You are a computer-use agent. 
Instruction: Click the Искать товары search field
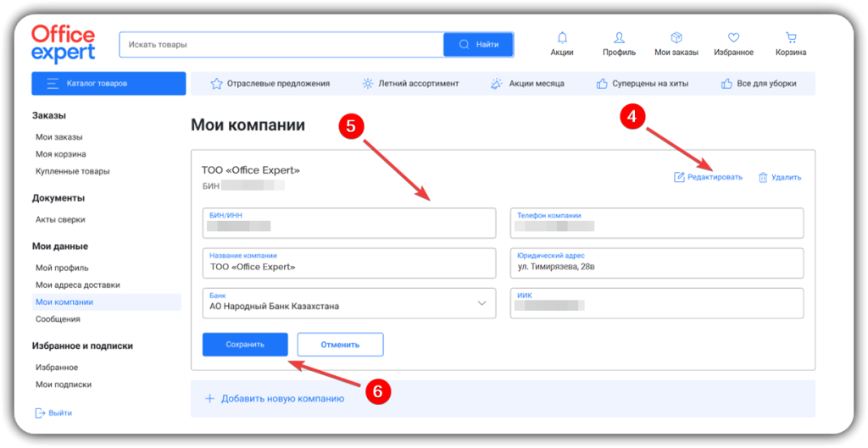281,44
